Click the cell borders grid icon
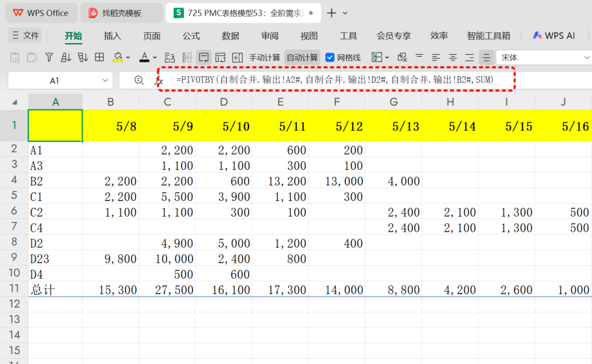Screen dimensions: 592x364 [x=99, y=57]
